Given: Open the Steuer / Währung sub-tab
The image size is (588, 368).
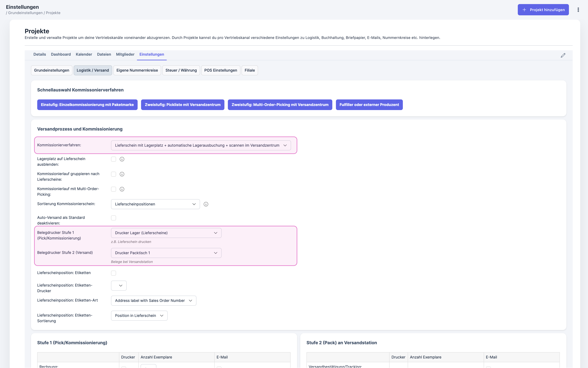Looking at the screenshot, I should tap(181, 70).
